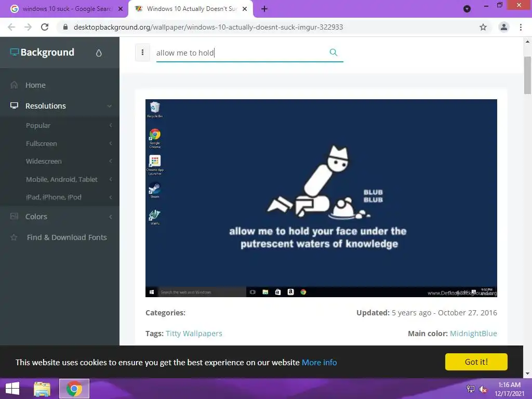Expand the Widescreen resolutions submenu
This screenshot has width=532, height=399.
pos(60,162)
